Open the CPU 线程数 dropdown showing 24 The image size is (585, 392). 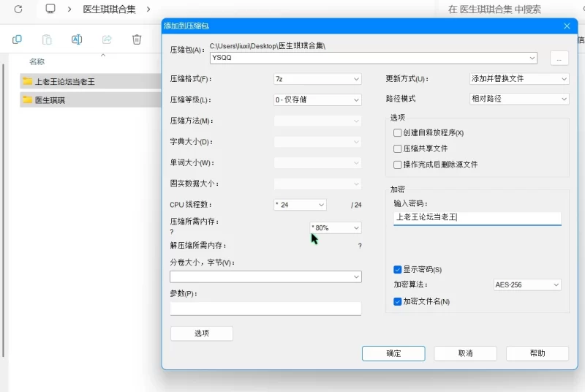pos(301,205)
